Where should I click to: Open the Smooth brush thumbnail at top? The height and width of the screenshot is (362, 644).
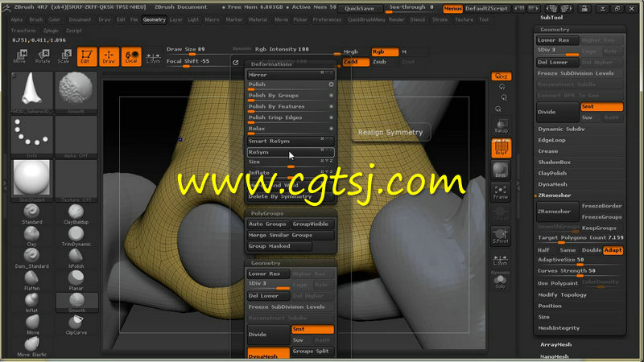point(76,93)
